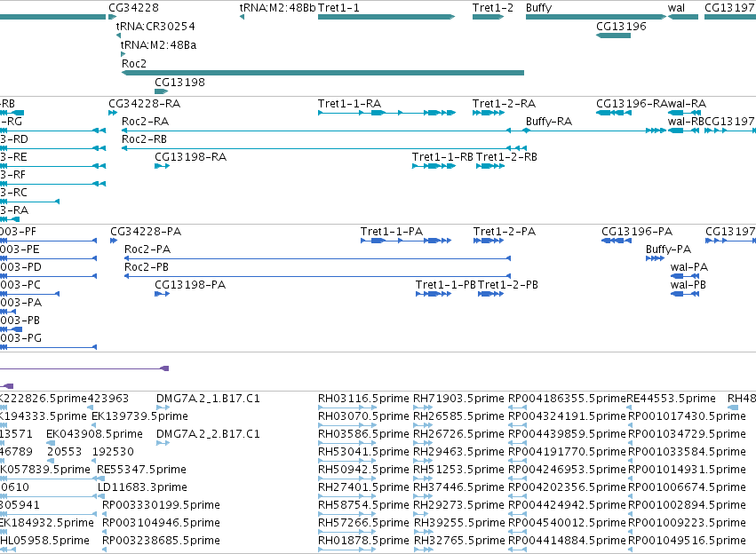Click EST RE55347.5prime
This screenshot has width=756, height=554.
point(142,471)
